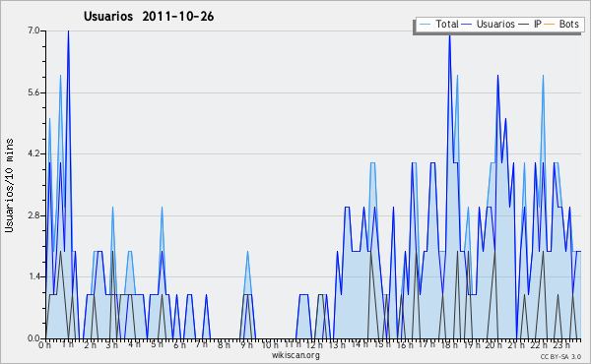Viewport: 591px width, 364px height.
Task: Click the 1.4 y-axis value
Action: (33, 277)
